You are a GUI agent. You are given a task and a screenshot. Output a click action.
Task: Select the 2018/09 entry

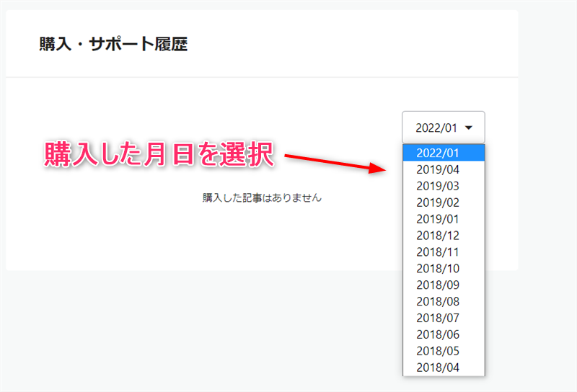pyautogui.click(x=444, y=285)
